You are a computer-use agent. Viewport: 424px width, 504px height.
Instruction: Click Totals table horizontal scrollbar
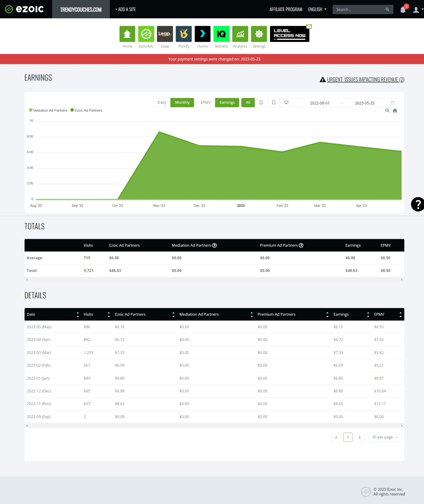(214, 279)
